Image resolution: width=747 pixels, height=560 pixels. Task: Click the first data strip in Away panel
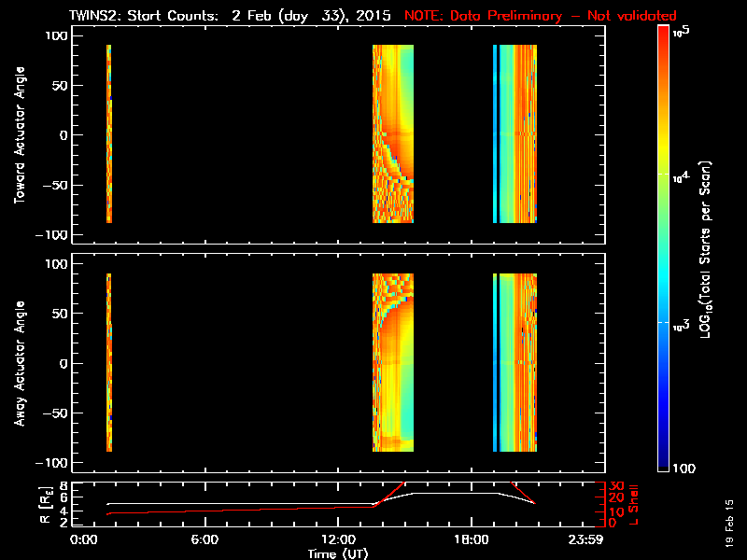click(109, 362)
